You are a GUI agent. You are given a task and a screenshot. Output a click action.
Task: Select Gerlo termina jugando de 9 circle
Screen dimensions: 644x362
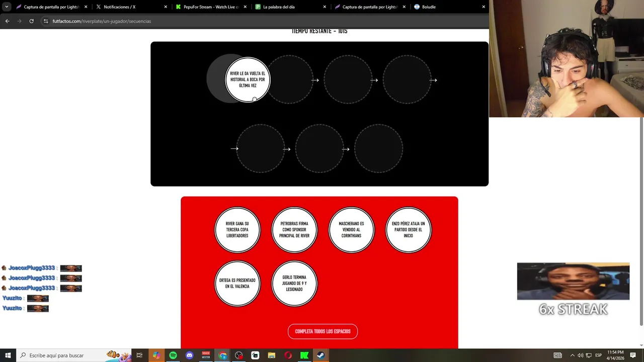coord(294,284)
